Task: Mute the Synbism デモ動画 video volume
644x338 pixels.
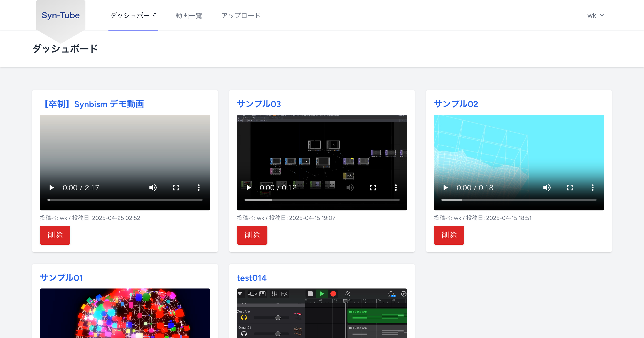Action: [153, 188]
